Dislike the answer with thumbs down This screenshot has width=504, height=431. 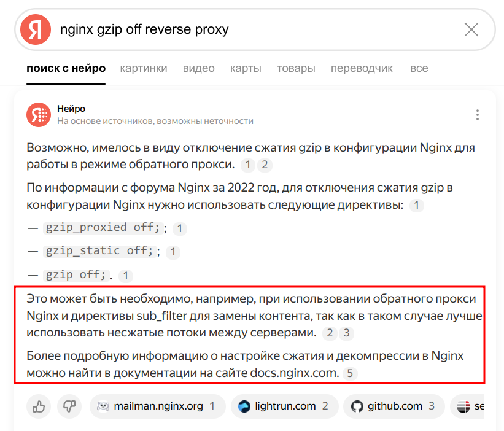[x=69, y=406]
